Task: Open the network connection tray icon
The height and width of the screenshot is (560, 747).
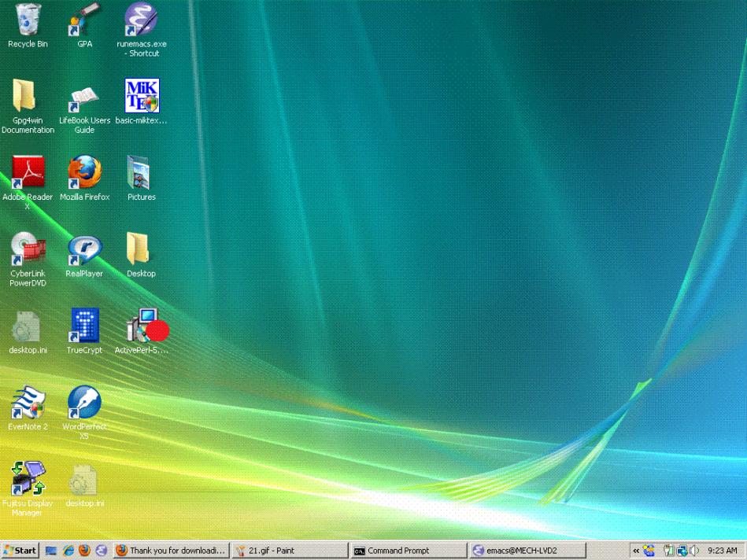Action: pos(682,551)
